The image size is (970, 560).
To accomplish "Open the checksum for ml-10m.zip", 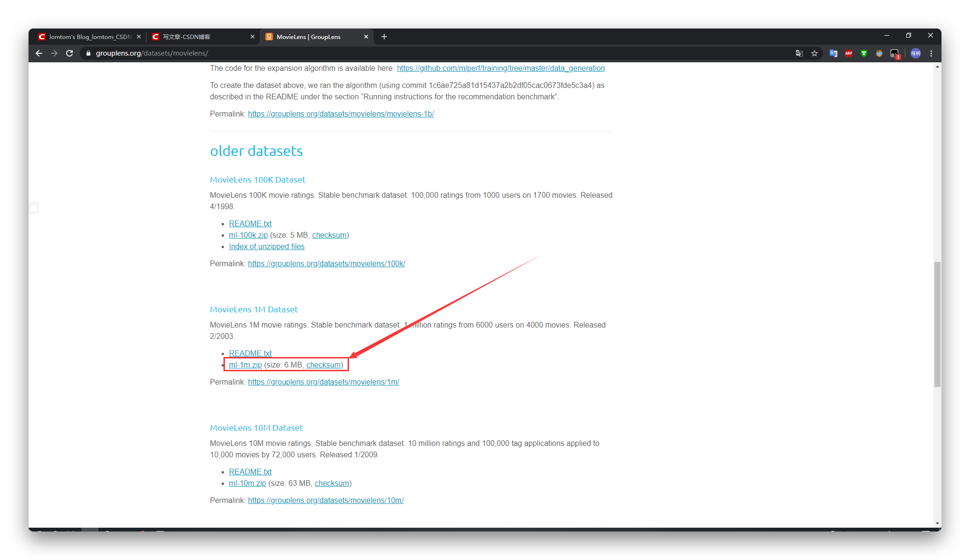I will click(x=332, y=483).
